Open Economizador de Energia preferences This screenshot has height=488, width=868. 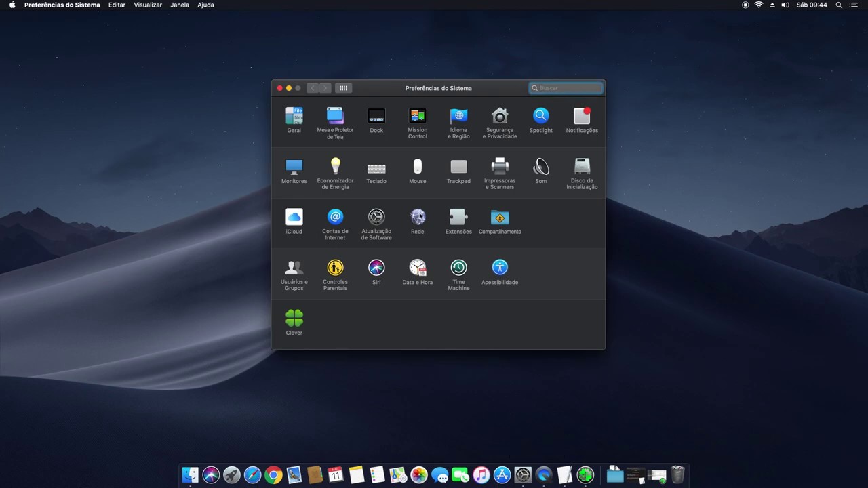pos(335,174)
